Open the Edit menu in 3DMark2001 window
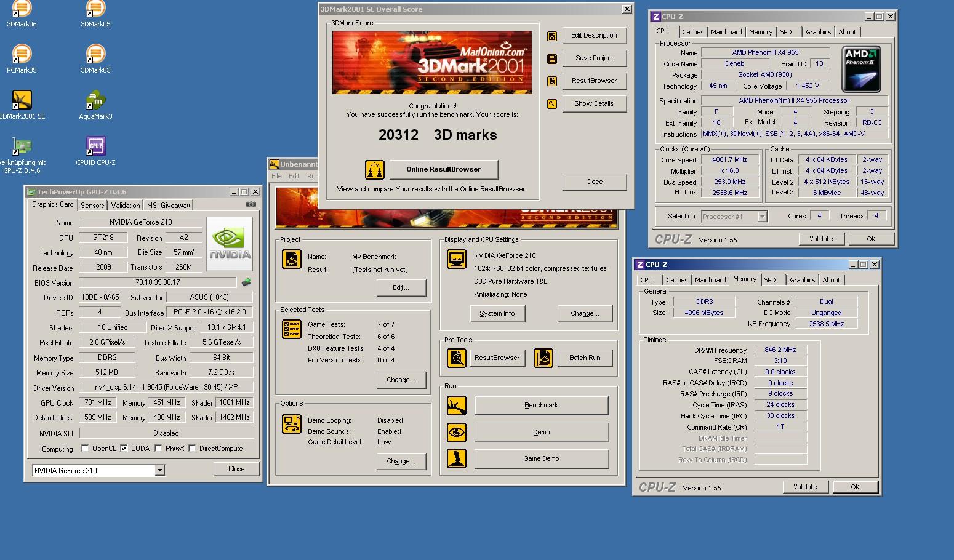 point(294,176)
